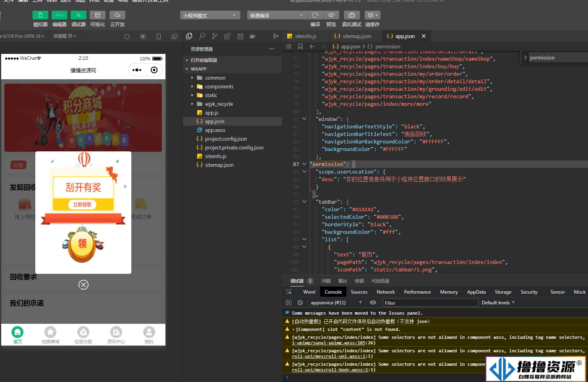Switch to the siteinfo.js editor tab

pos(306,36)
